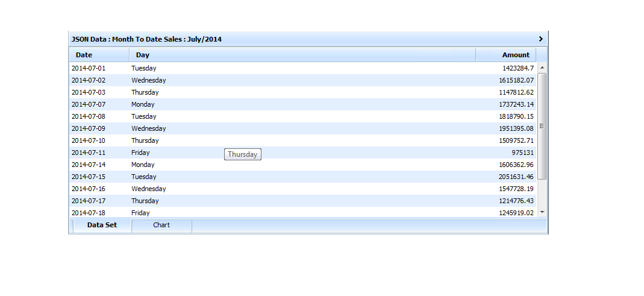
Task: Click amount 2051631.46
Action: pyautogui.click(x=516, y=177)
